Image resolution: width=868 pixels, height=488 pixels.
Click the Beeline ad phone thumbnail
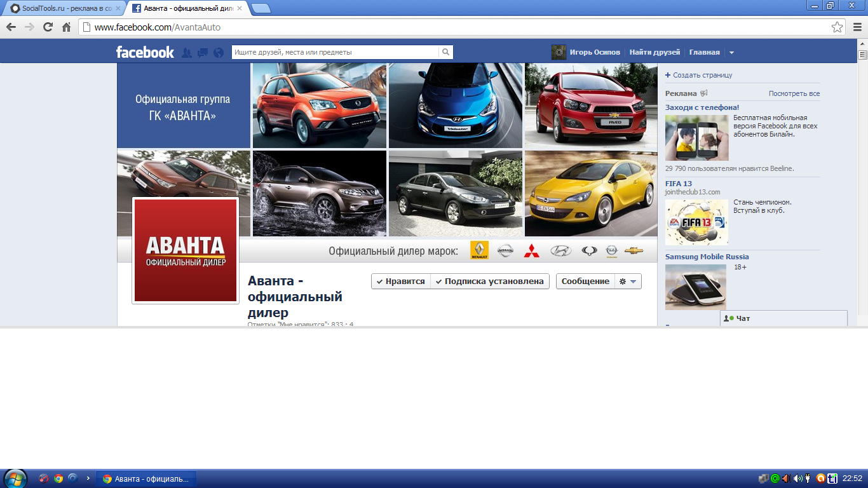(697, 137)
